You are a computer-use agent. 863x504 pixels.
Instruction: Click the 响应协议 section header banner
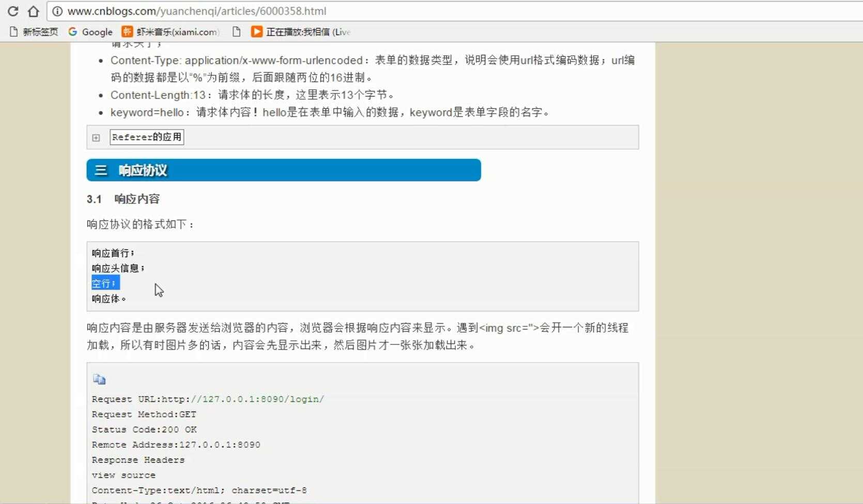click(284, 170)
